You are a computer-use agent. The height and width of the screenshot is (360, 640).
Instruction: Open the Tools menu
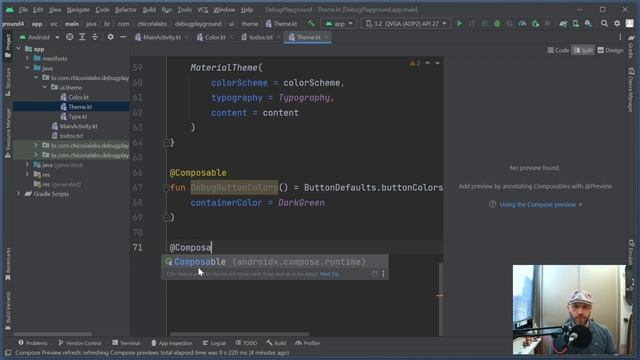tap(184, 9)
